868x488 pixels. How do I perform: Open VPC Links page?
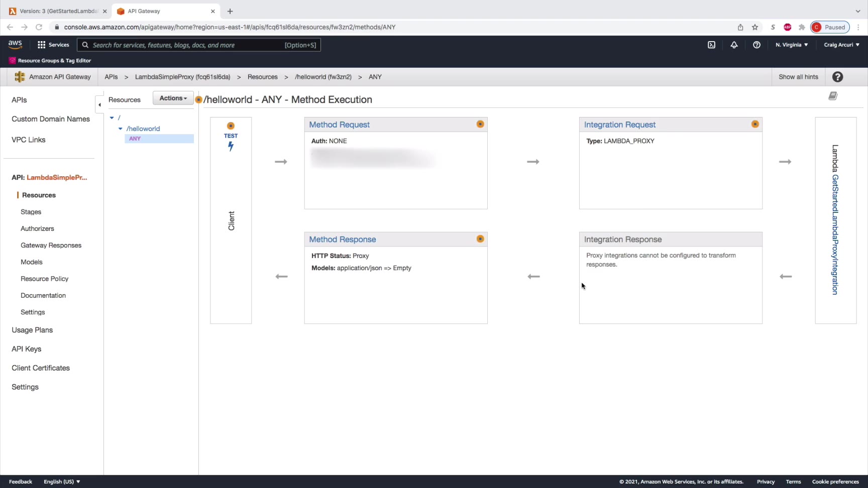(x=29, y=140)
